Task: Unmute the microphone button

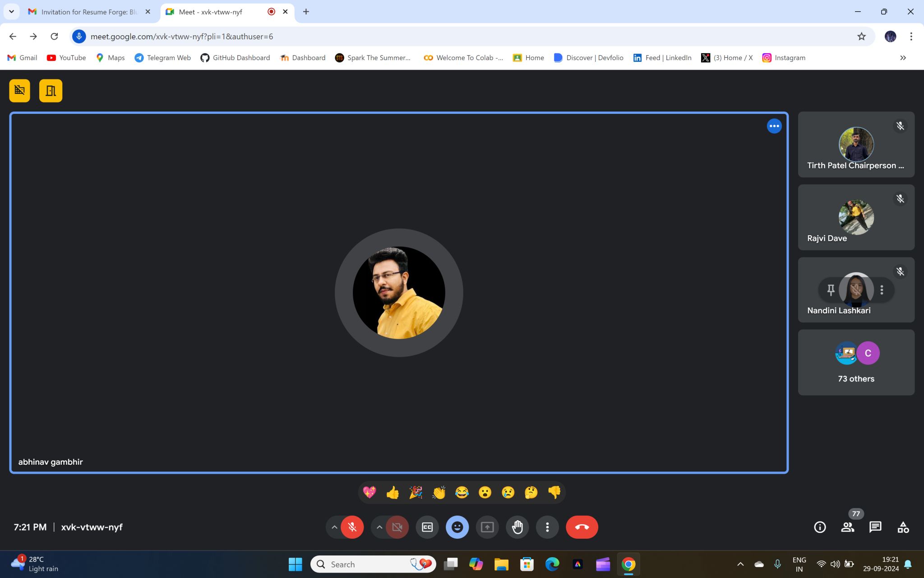Action: click(x=352, y=527)
